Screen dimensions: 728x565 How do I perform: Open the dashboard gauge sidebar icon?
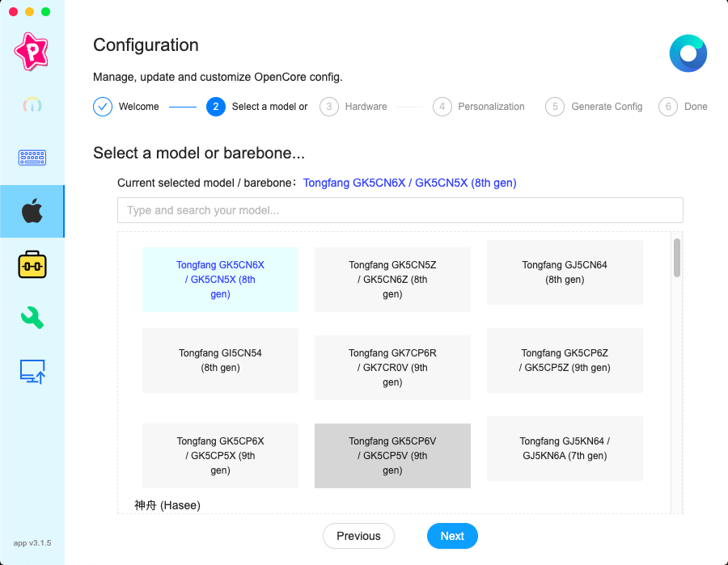(32, 105)
